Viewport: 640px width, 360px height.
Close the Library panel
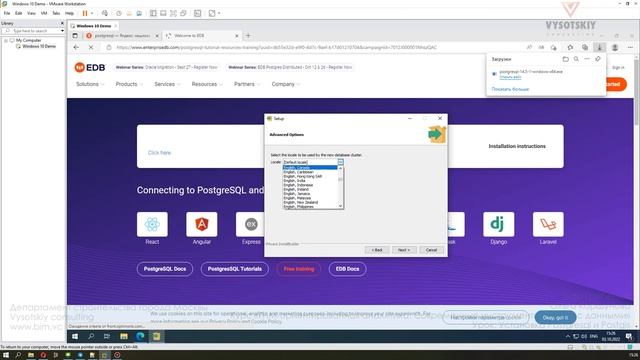tap(62, 23)
